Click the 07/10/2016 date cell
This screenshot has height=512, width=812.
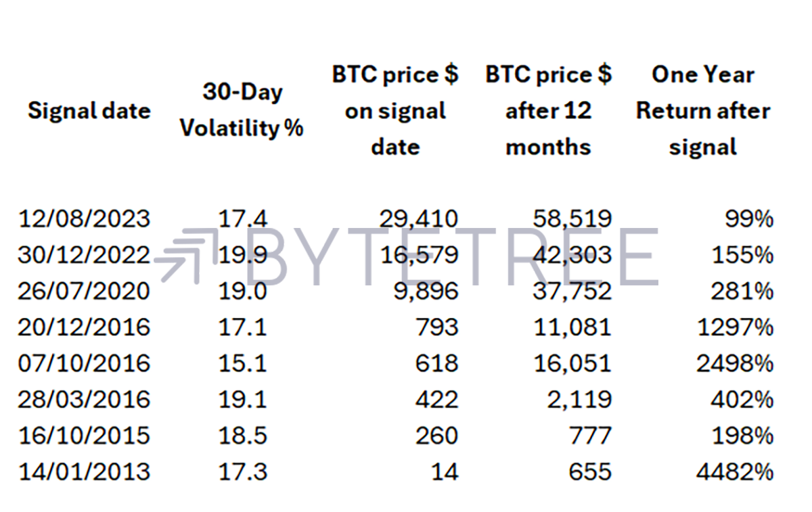click(85, 363)
